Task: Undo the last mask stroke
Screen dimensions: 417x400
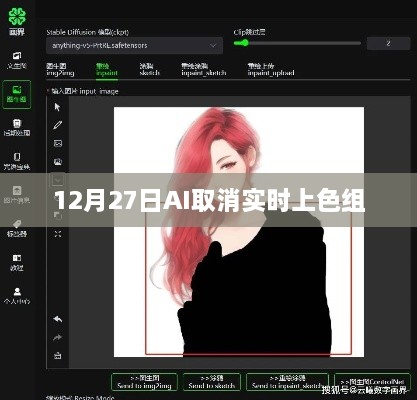Action: [58, 319]
